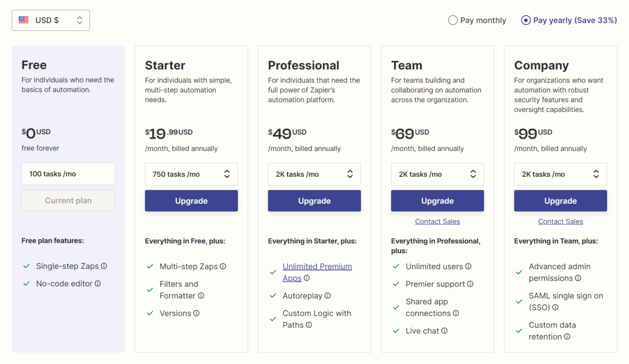Open the Professional plan 2K tasks dropdown
This screenshot has height=364, width=629.
[314, 174]
